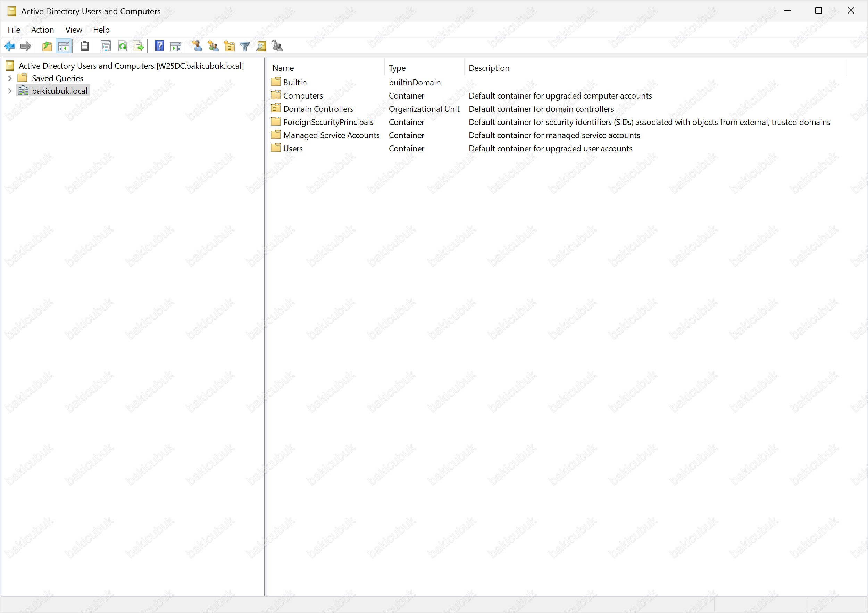
Task: Click the window title bar app icon
Action: pos(12,11)
